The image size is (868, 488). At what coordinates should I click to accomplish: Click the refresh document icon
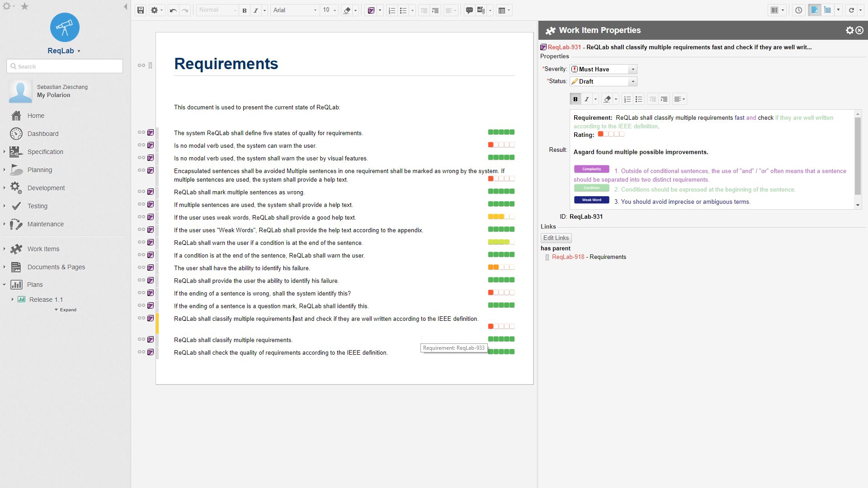click(x=851, y=10)
